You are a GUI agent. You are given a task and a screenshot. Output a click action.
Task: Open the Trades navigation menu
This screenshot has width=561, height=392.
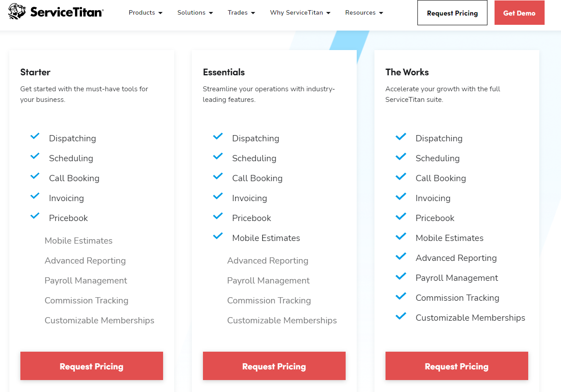(x=241, y=13)
